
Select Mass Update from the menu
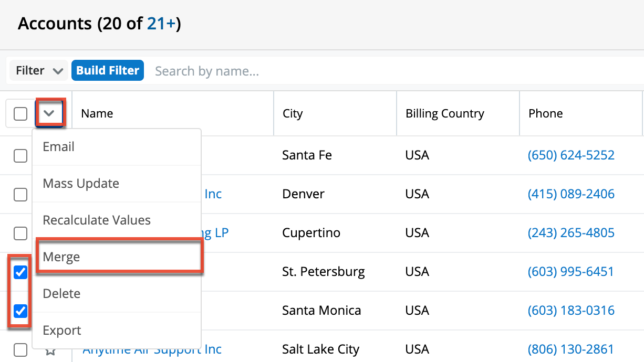point(81,184)
